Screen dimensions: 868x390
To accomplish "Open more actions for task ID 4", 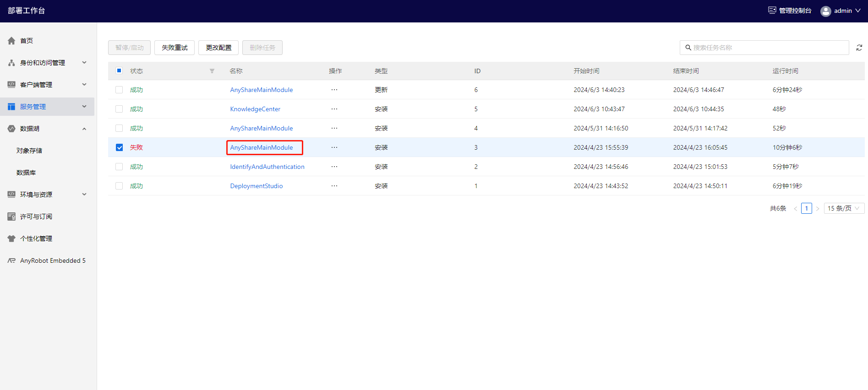I will [x=334, y=128].
